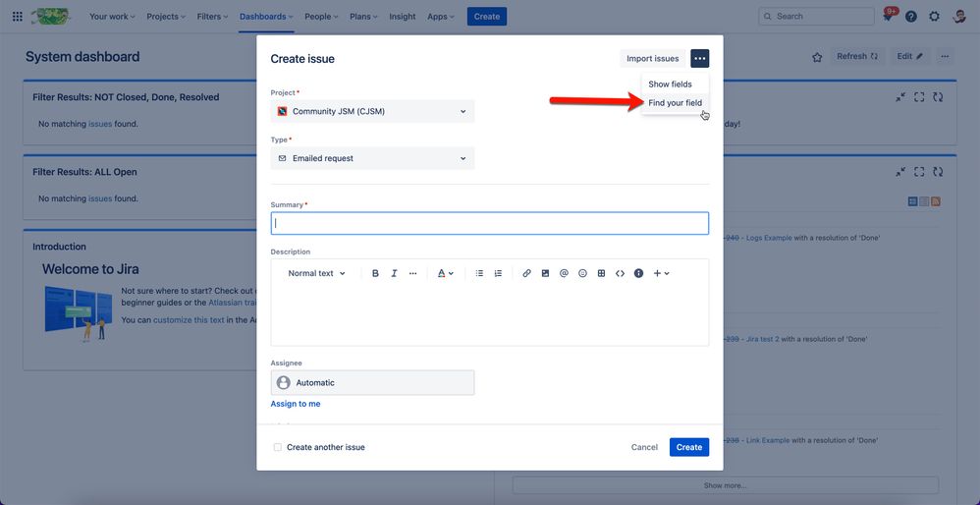Image resolution: width=980 pixels, height=505 pixels.
Task: Click customize this text link
Action: point(189,320)
